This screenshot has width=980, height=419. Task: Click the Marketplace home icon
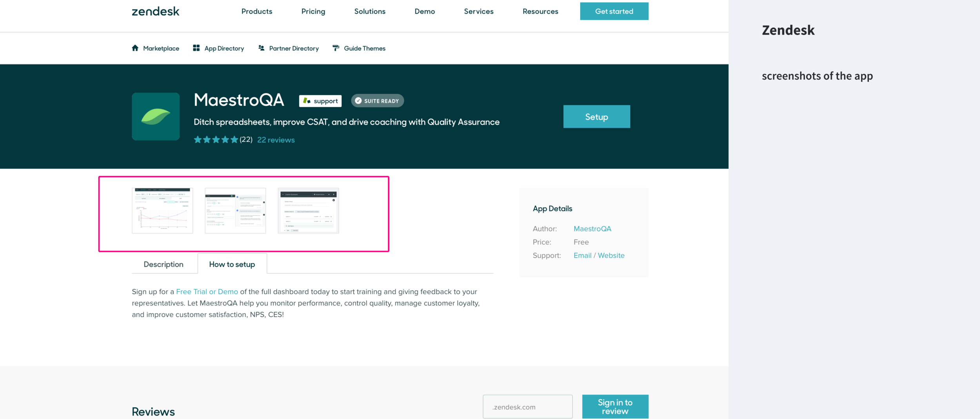pyautogui.click(x=135, y=48)
